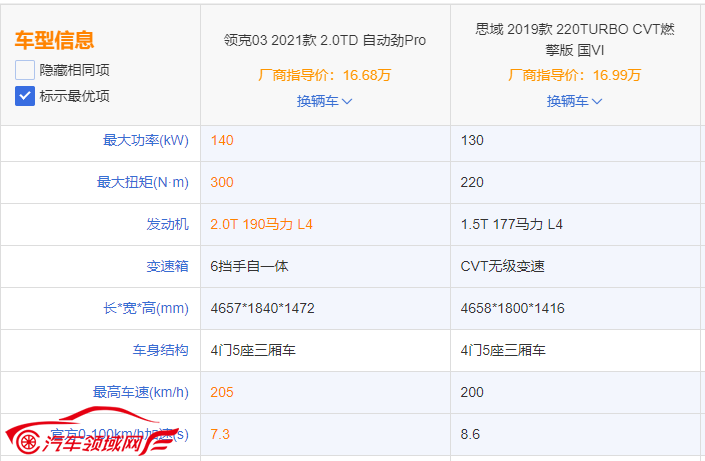This screenshot has width=705, height=461.
Task: Select the 205 top speed value
Action: [222, 392]
